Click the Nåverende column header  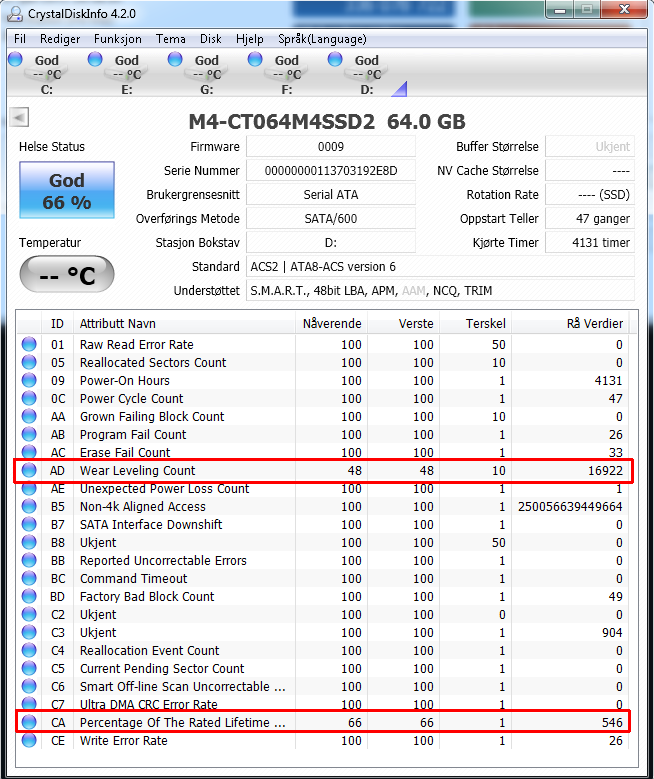click(331, 323)
